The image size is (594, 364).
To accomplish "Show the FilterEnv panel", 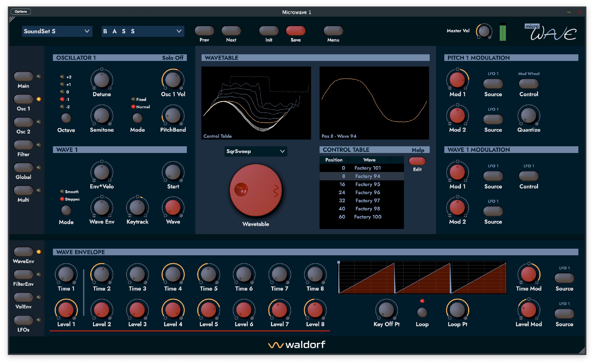I will 23,274.
